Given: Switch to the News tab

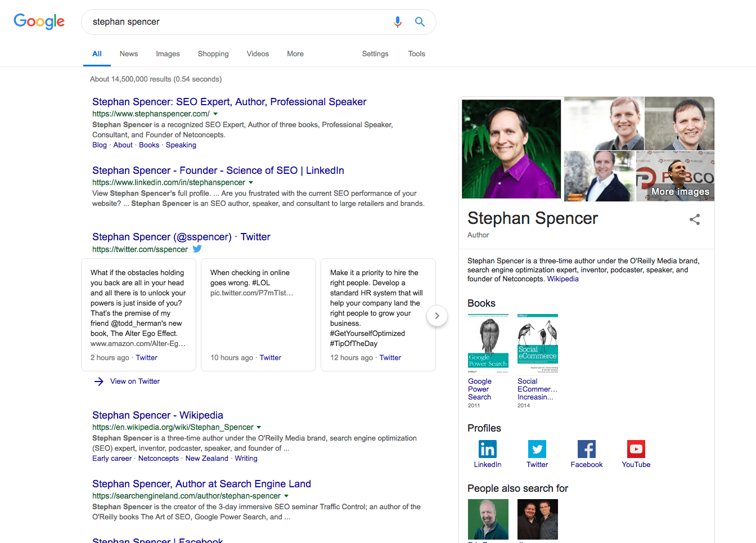Looking at the screenshot, I should coord(129,54).
